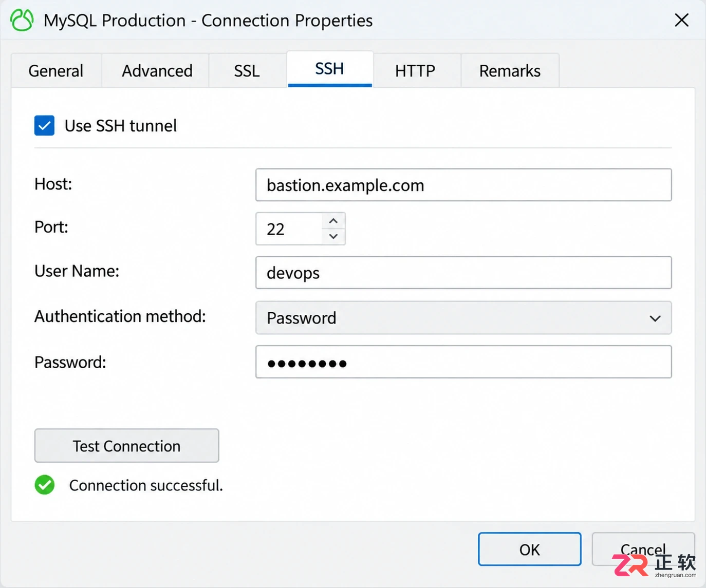Increase the port with the up arrow
The height and width of the screenshot is (588, 706).
point(333,221)
